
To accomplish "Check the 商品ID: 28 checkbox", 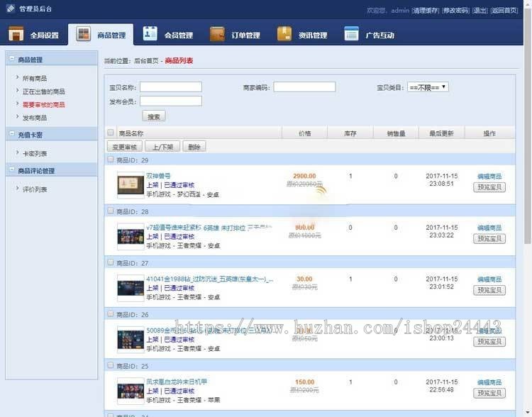I will tap(111, 211).
